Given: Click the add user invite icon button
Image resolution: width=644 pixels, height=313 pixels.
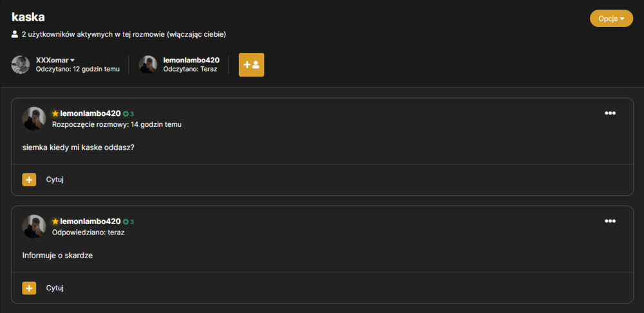Looking at the screenshot, I should (251, 64).
